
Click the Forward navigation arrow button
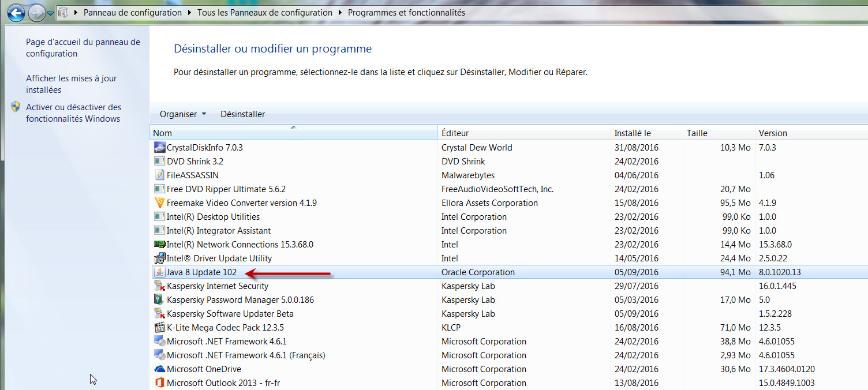click(36, 12)
